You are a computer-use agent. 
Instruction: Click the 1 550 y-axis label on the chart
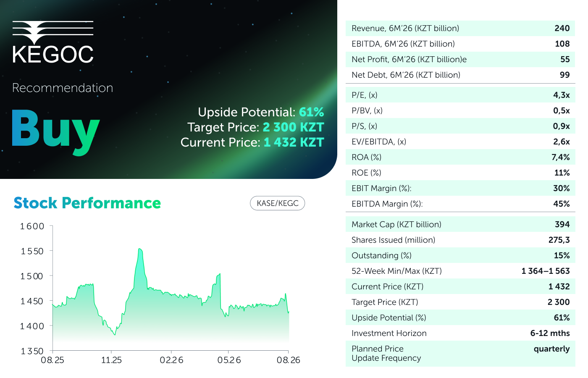[x=32, y=251]
